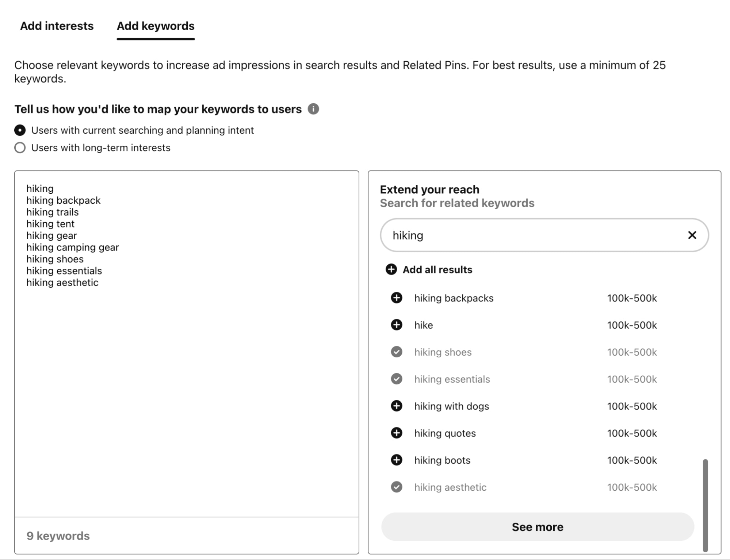Image resolution: width=730 pixels, height=560 pixels.
Task: Open the Add keywords tab
Action: tap(156, 26)
